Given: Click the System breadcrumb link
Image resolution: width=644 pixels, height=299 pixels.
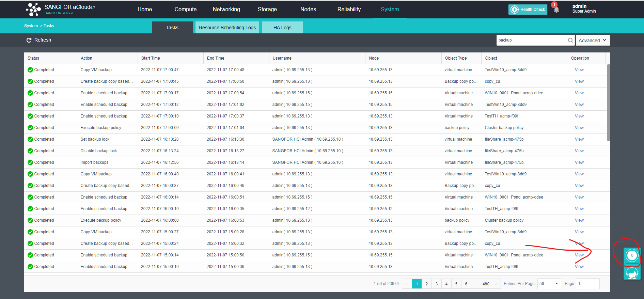Looking at the screenshot, I should pos(31,26).
